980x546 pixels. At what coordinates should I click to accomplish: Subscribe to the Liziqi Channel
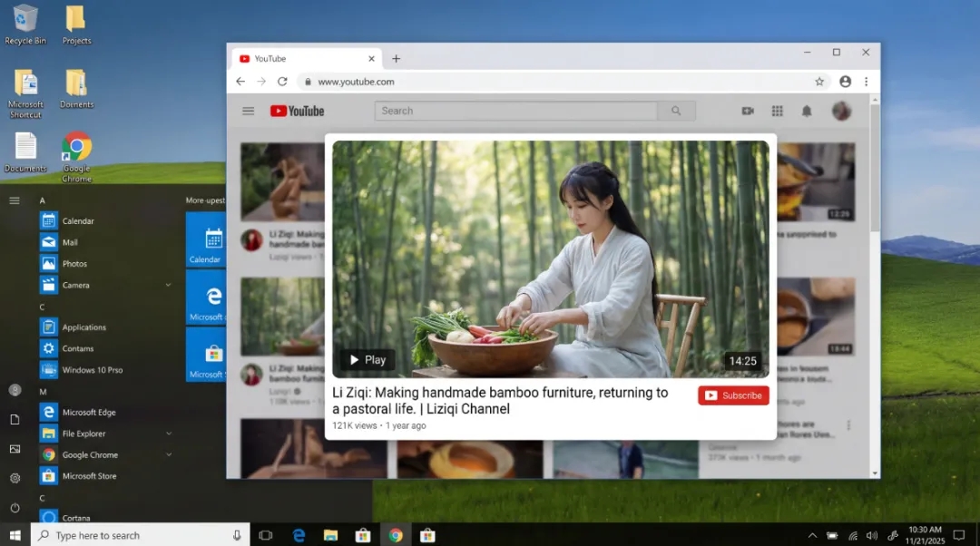pos(732,395)
